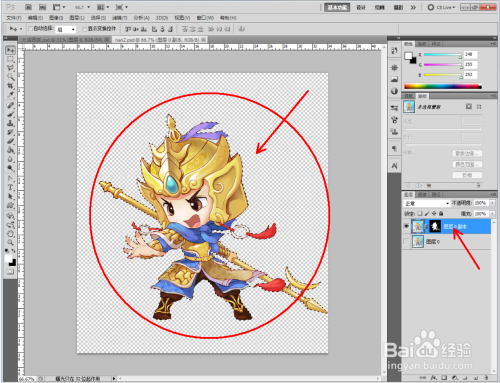Open the auto-select 组 dropdown

point(66,30)
